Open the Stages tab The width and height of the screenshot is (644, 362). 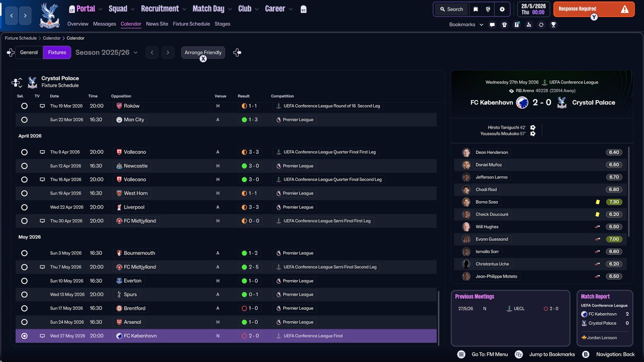click(222, 24)
